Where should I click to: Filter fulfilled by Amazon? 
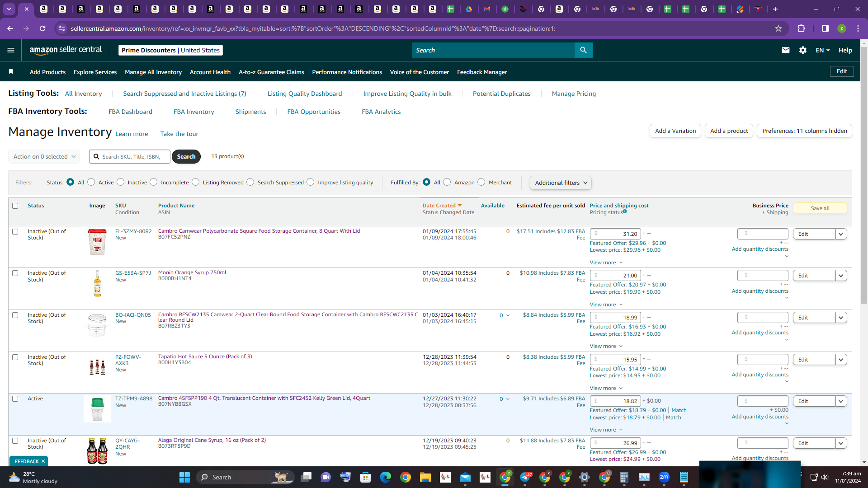click(x=447, y=182)
